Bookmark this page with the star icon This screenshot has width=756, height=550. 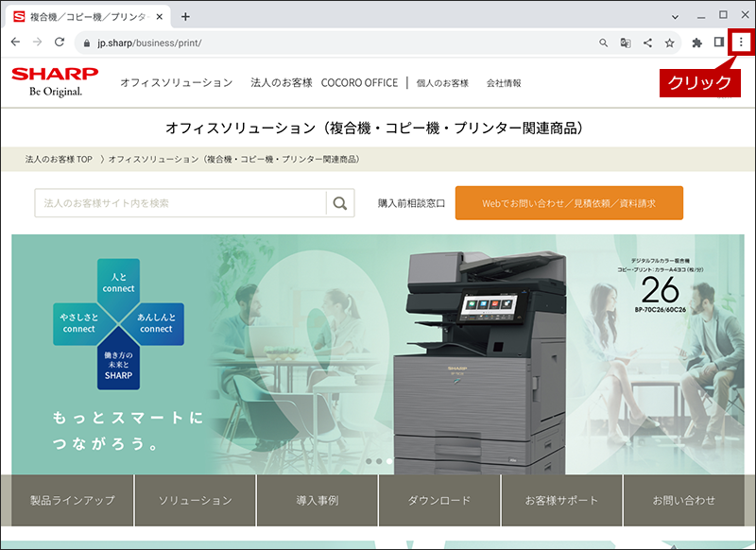pyautogui.click(x=669, y=43)
